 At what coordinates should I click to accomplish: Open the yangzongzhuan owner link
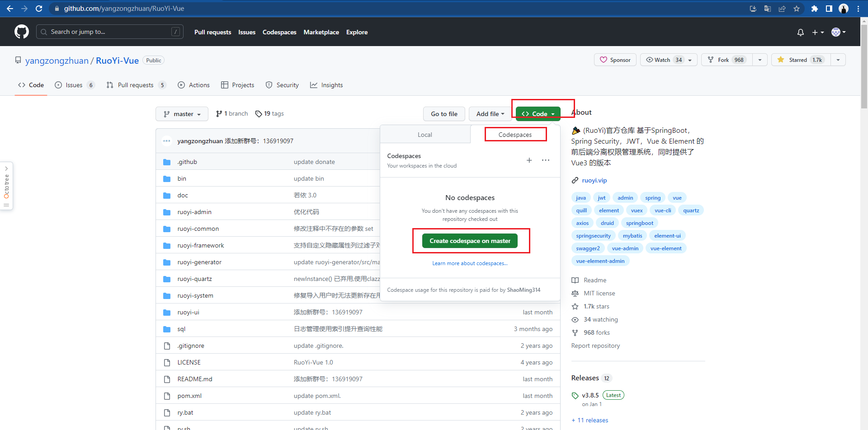click(57, 61)
